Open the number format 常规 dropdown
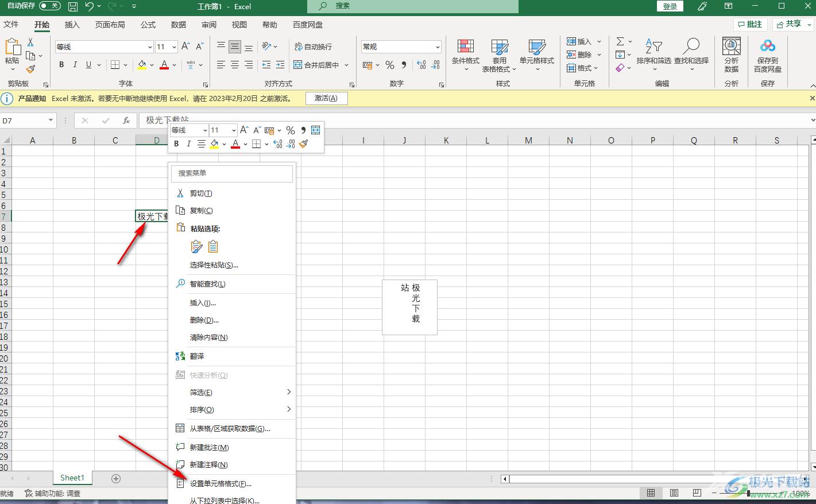The width and height of the screenshot is (816, 504). point(438,47)
